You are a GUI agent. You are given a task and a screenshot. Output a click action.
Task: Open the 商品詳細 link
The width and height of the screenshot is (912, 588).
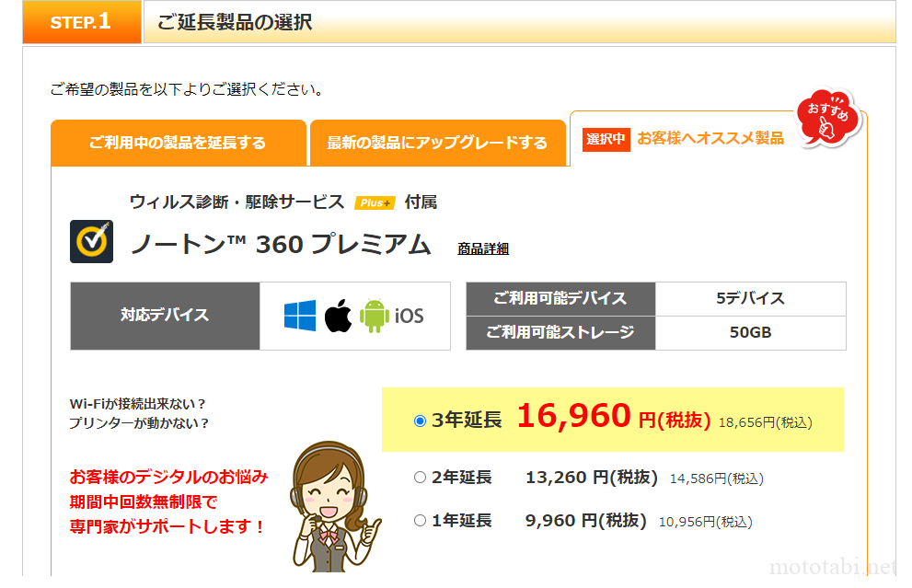point(483,249)
